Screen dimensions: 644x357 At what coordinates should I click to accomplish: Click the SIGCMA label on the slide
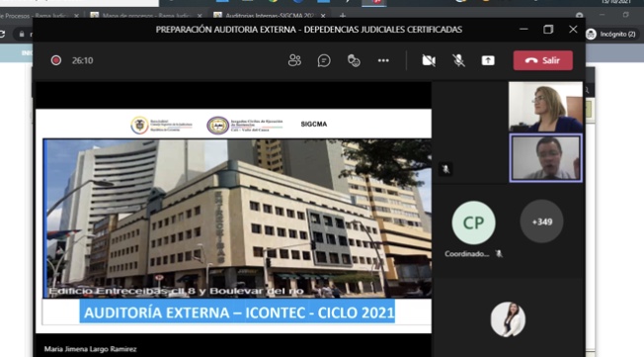click(314, 124)
